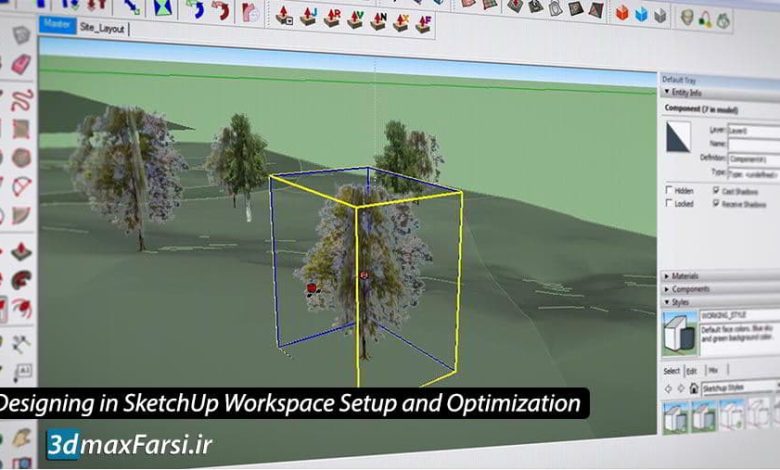Select the Polygon drawing tool

click(21, 157)
